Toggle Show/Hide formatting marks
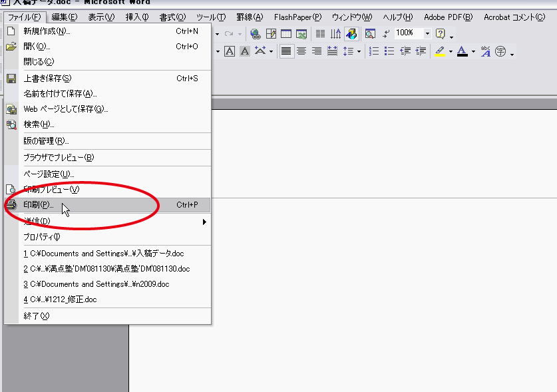The height and width of the screenshot is (392, 557). [386, 34]
